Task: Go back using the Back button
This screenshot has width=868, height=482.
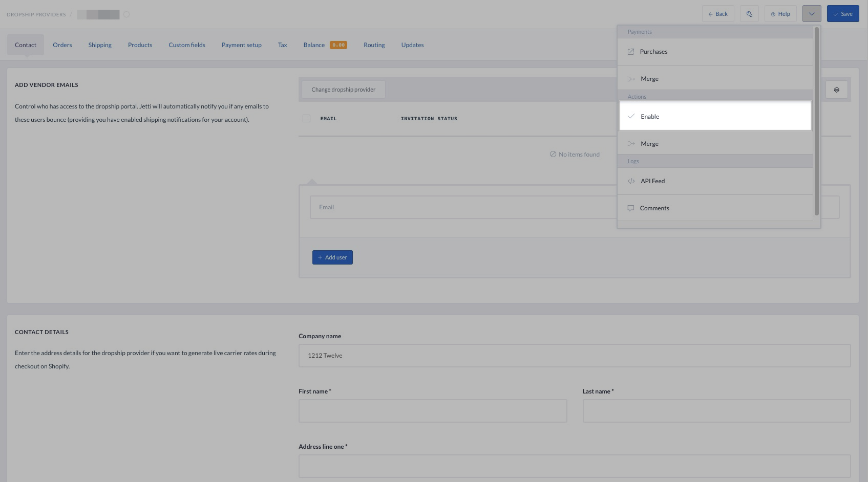Action: coord(718,14)
